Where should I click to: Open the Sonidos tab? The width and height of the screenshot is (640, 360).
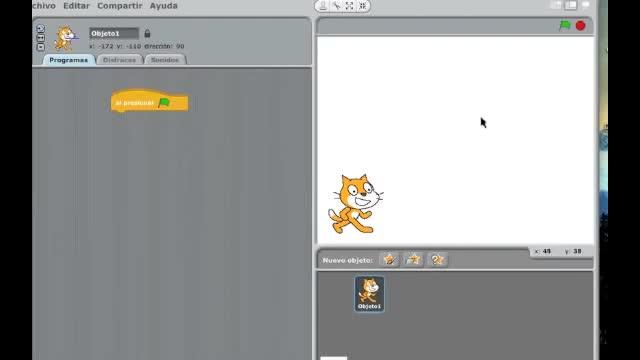pyautogui.click(x=165, y=60)
